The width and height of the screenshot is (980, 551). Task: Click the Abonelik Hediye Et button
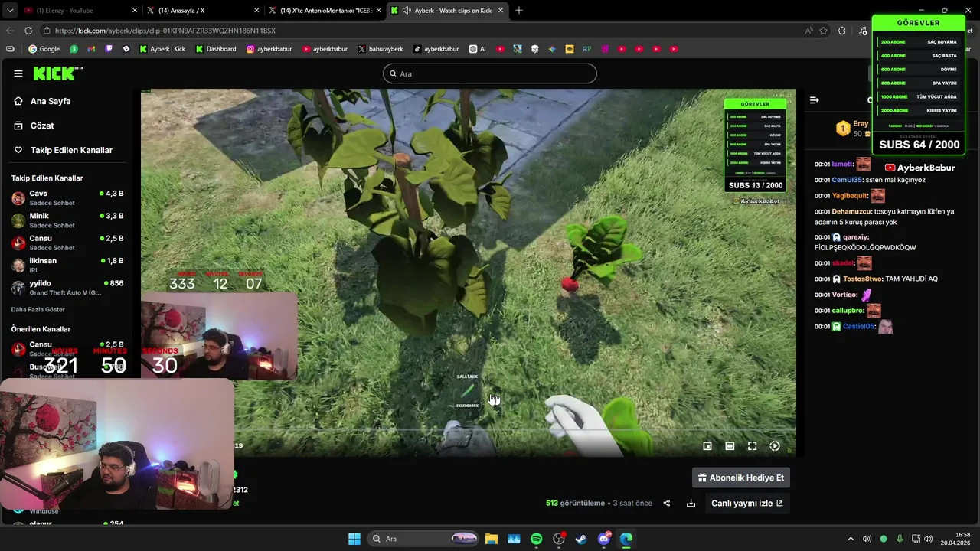click(x=740, y=478)
